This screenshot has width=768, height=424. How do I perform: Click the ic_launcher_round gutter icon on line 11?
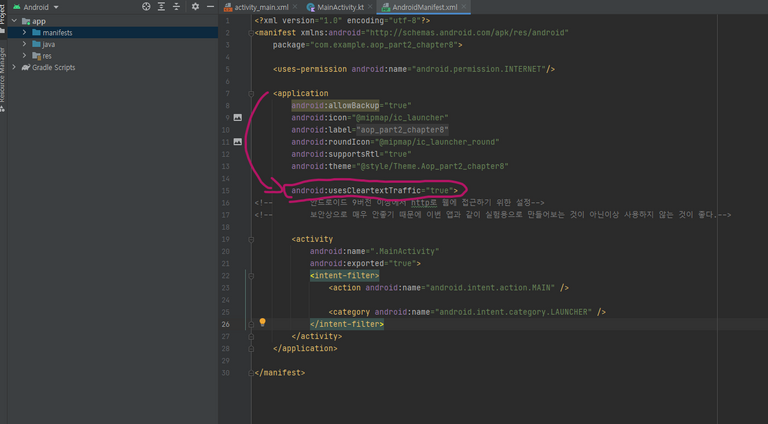click(238, 141)
